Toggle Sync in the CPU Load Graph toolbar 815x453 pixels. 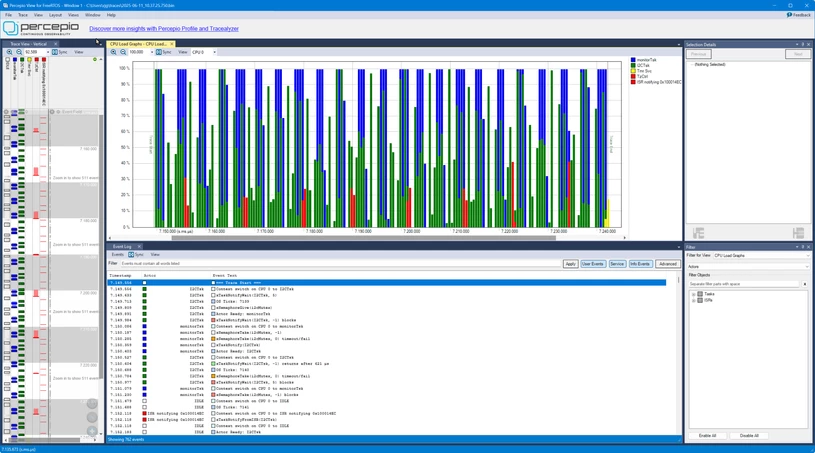click(x=163, y=52)
